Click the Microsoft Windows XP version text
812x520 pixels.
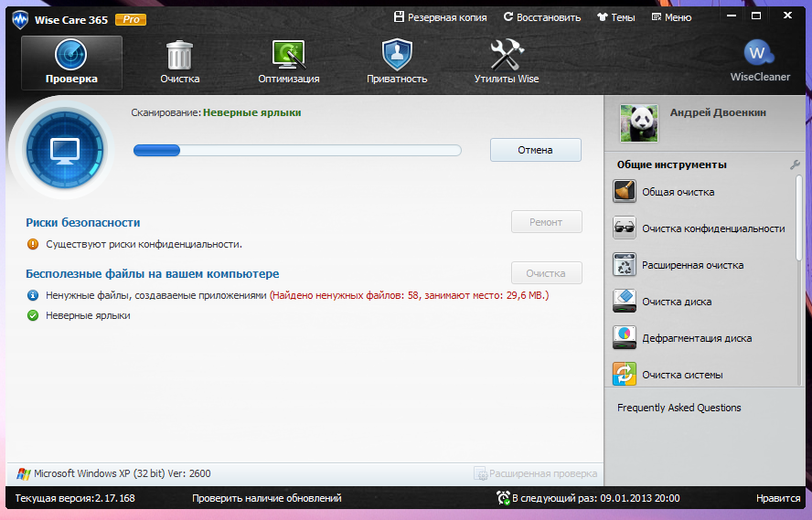[123, 473]
